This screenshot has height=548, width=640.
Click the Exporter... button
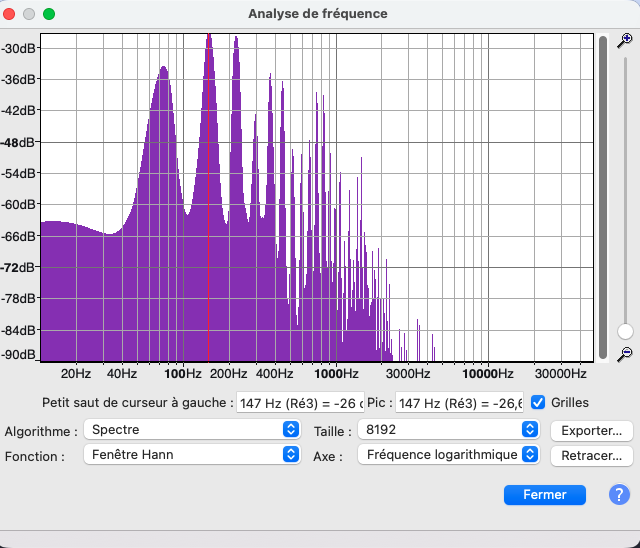pyautogui.click(x=591, y=431)
